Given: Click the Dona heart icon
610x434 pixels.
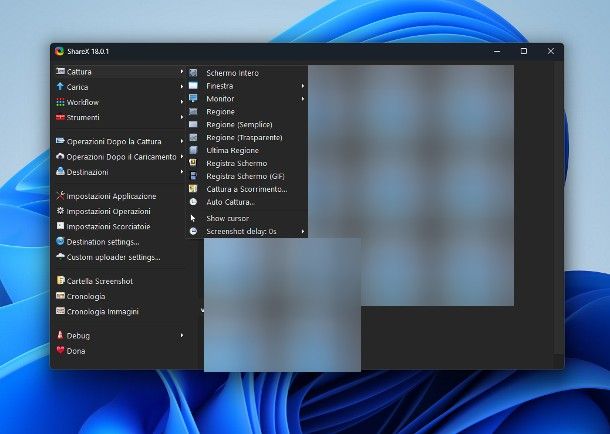Looking at the screenshot, I should (60, 350).
